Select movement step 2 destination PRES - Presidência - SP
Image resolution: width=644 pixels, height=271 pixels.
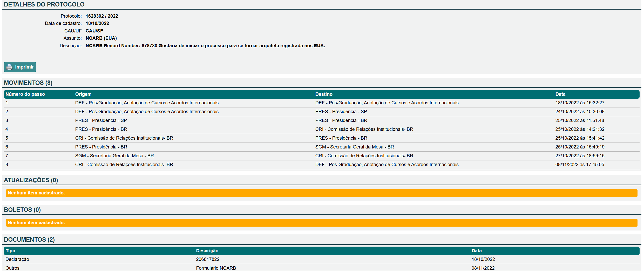[x=341, y=112]
